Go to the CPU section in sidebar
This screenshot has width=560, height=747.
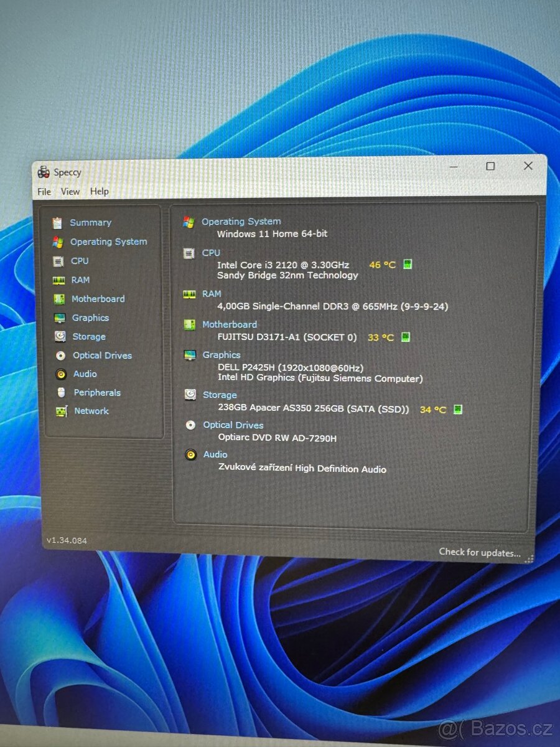coord(80,261)
